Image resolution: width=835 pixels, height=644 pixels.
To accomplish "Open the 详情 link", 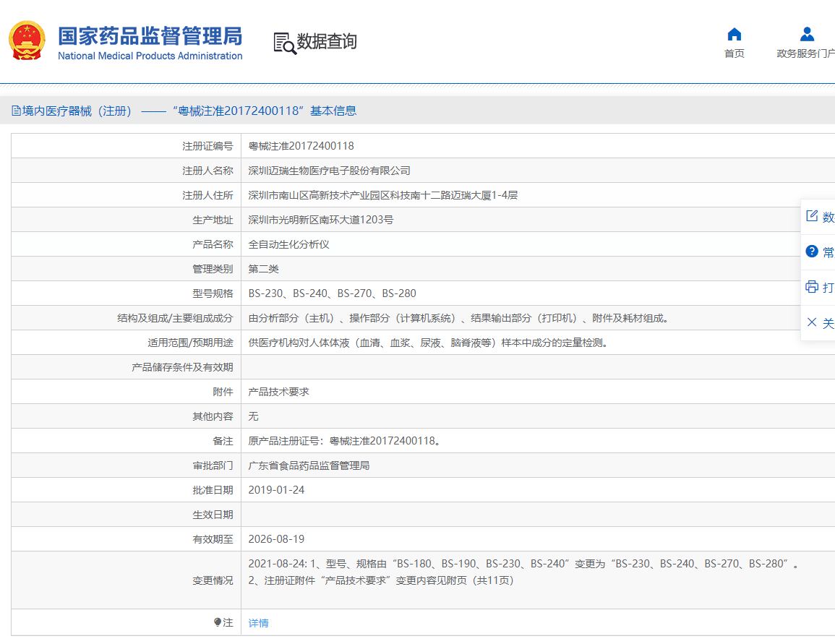I will 258,623.
